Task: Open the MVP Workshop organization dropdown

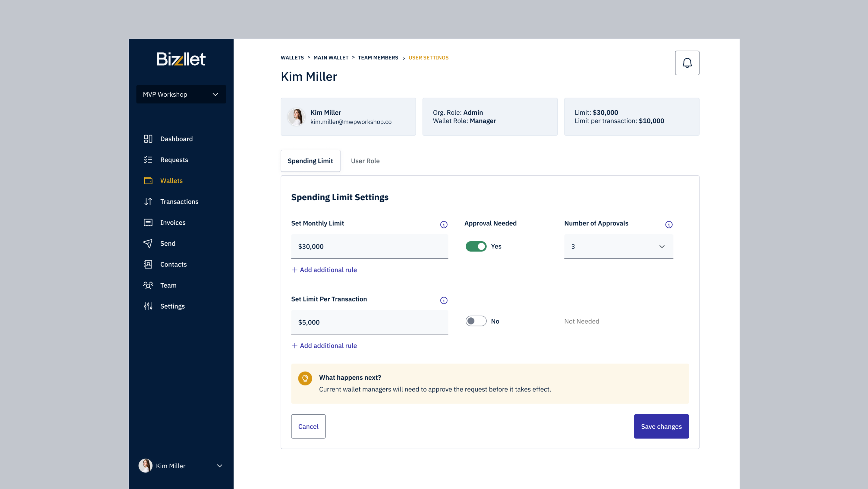Action: [x=181, y=94]
